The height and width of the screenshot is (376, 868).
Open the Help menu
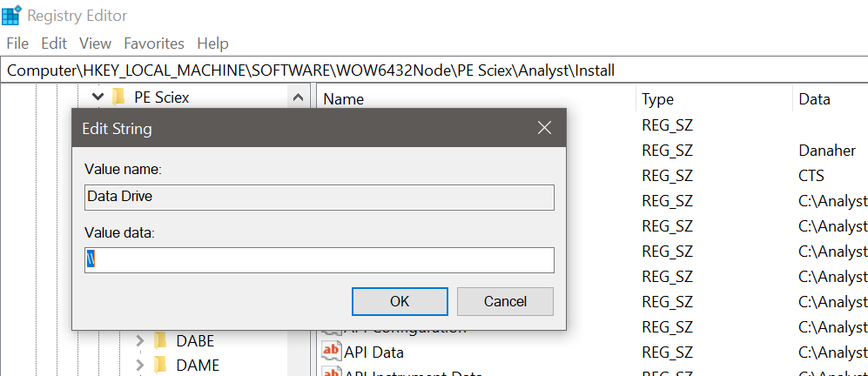pyautogui.click(x=212, y=44)
